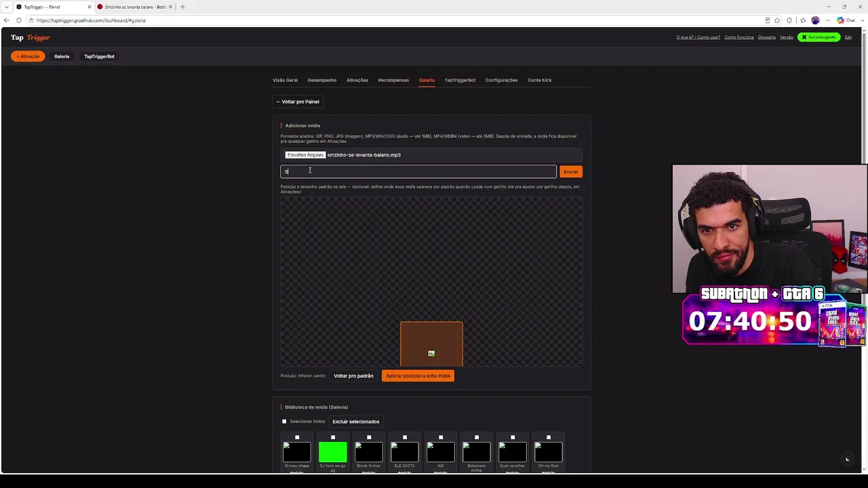868x488 pixels.
Task: Open the 'Como funciona' link
Action: 739,37
